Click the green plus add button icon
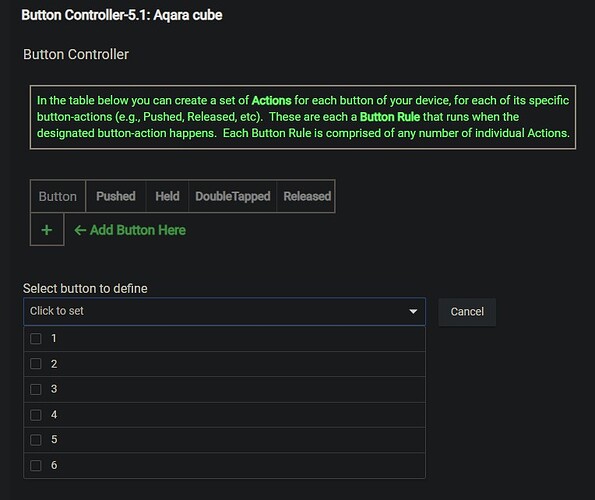 (47, 230)
